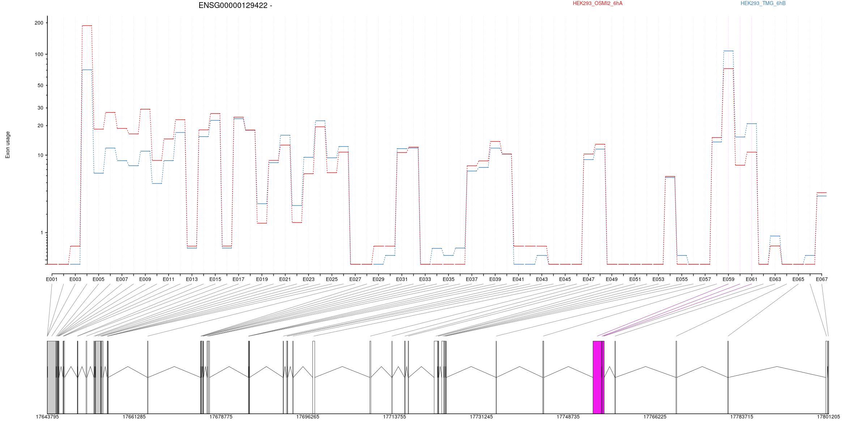Click exon label E057
868x434 pixels.
(705, 279)
